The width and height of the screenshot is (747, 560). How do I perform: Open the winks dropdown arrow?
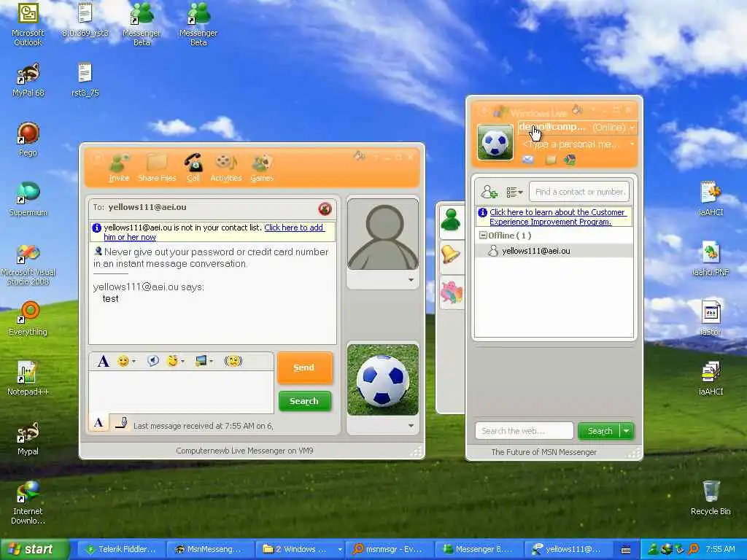[x=183, y=362]
